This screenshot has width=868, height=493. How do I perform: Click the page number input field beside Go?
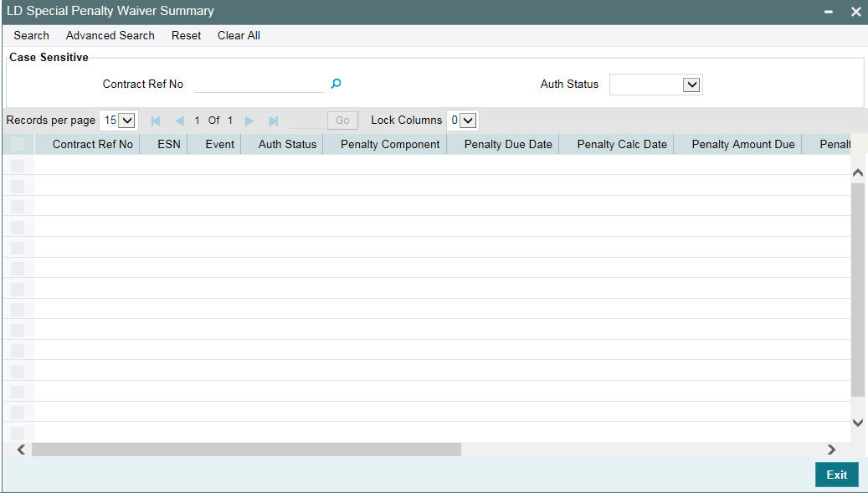[x=305, y=120]
